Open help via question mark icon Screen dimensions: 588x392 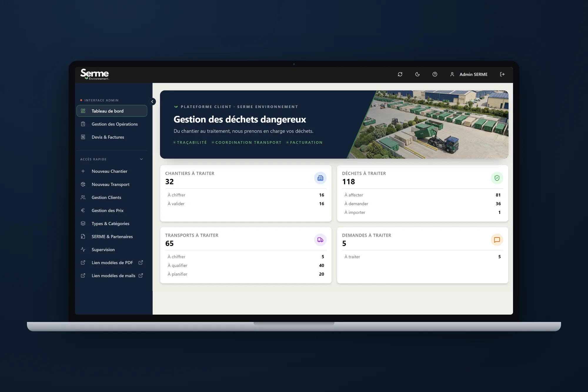[435, 74]
